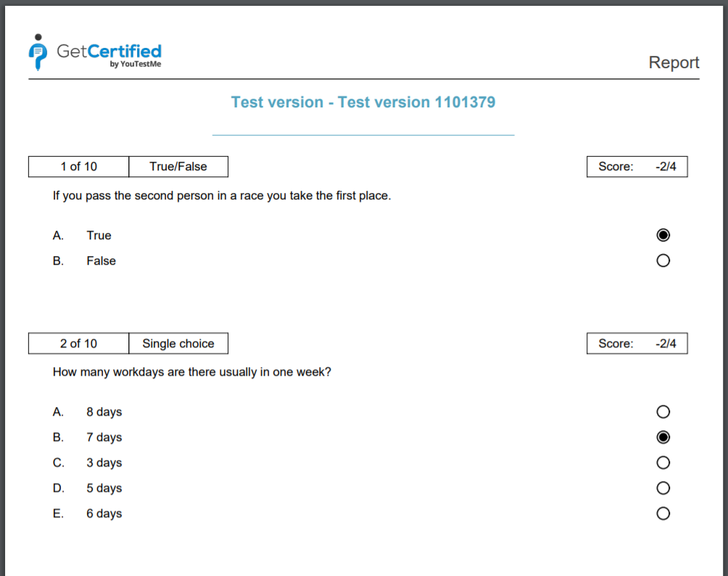Screen dimensions: 728x576
Task: Select the '7 days' answer option
Action: (x=663, y=437)
